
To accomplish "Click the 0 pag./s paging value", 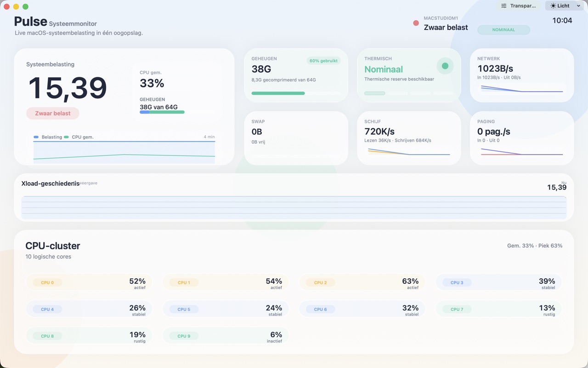I will tap(494, 132).
